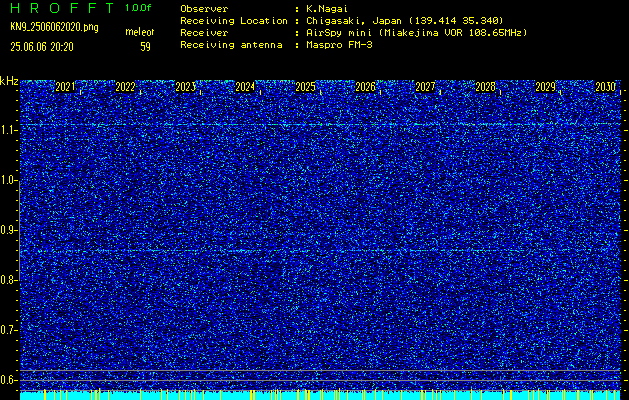Click the 'Observer' field label
This screenshot has width=629, height=400.
204,8
